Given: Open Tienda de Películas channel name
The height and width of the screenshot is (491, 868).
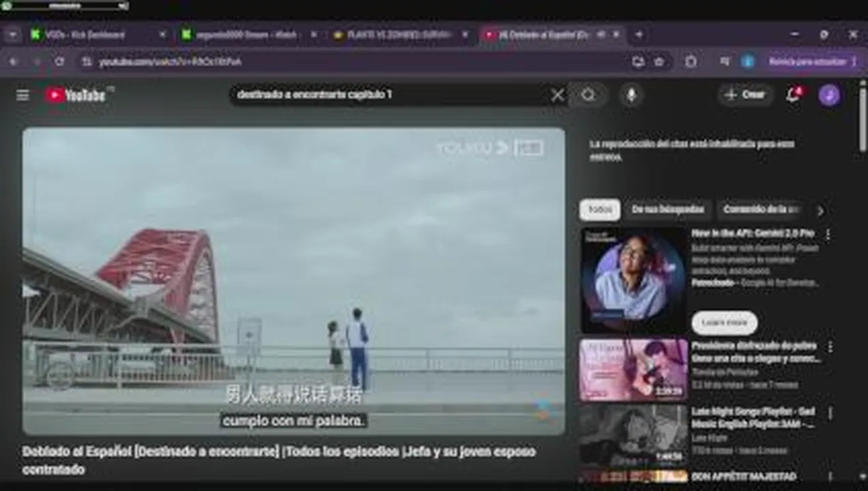Looking at the screenshot, I should coord(725,372).
